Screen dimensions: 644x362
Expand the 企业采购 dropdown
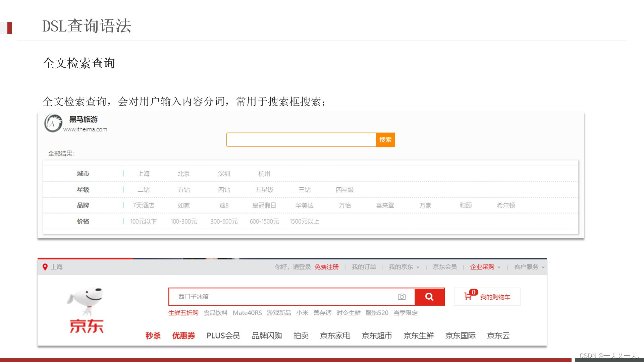click(x=484, y=267)
